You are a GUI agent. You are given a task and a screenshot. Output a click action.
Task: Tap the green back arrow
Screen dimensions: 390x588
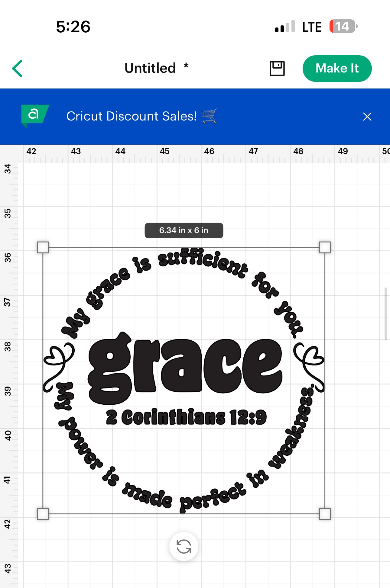tap(18, 69)
